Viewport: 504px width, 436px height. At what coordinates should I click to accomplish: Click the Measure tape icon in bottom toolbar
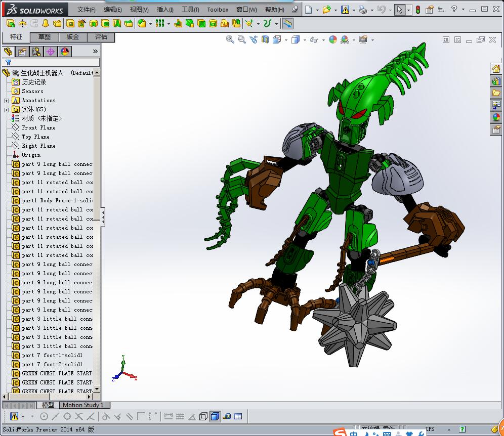coord(227,417)
